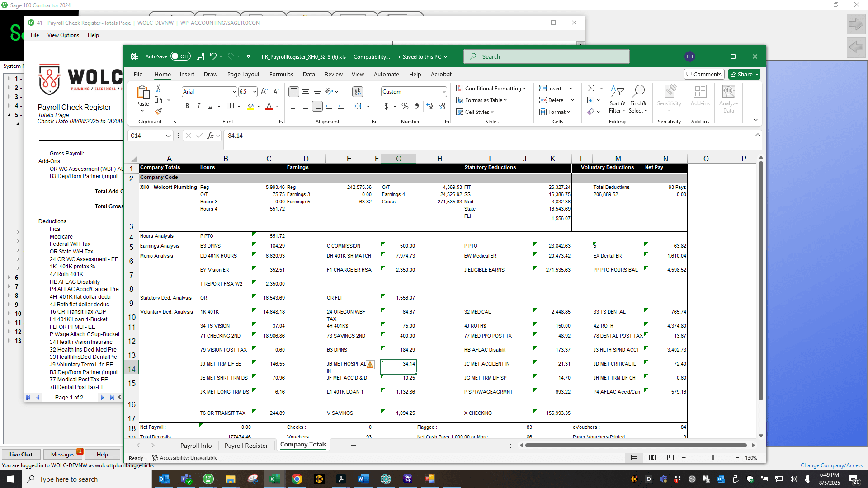The height and width of the screenshot is (488, 868).
Task: Go to first page in Sage report
Action: pos(28,398)
